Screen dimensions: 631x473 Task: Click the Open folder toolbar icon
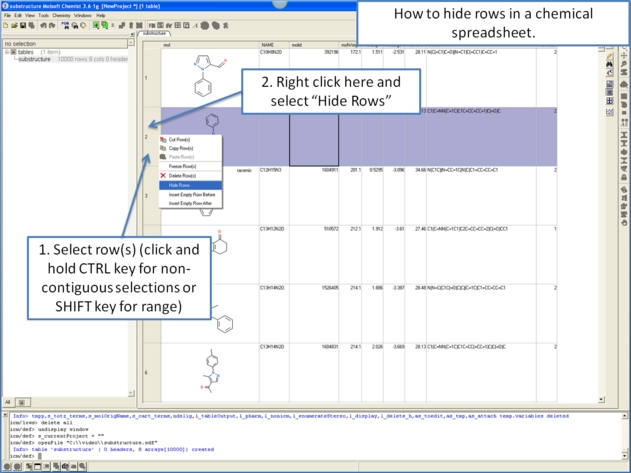pos(15,26)
